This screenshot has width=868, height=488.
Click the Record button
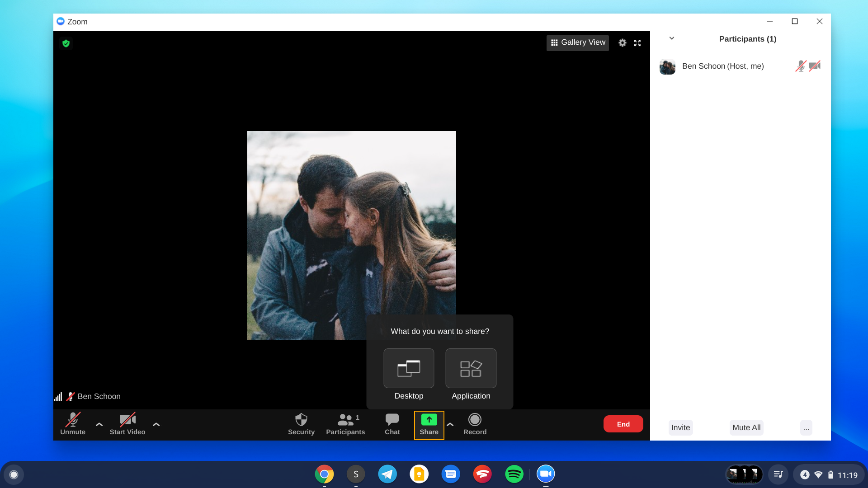click(x=475, y=424)
